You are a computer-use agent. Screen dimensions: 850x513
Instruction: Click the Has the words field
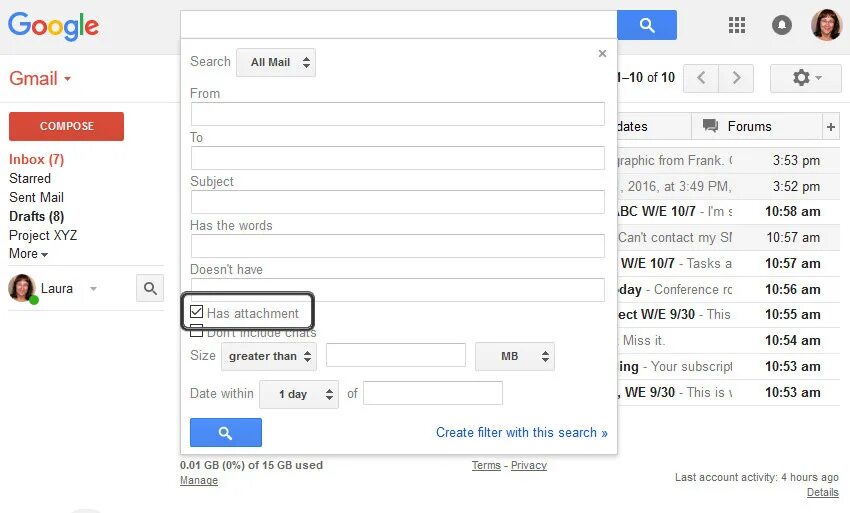click(x=397, y=246)
